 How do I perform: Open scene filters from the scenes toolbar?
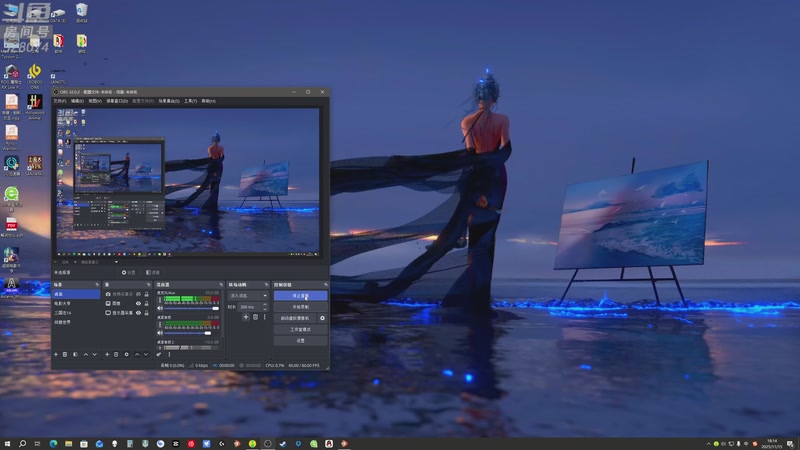(76, 354)
